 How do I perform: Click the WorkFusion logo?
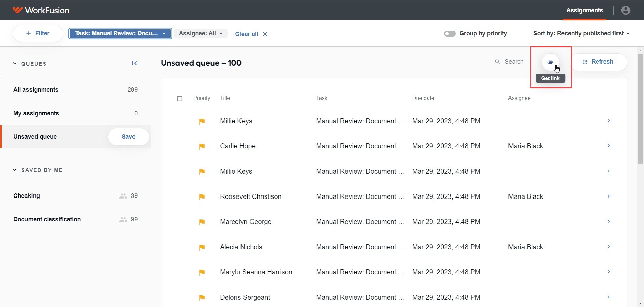[x=41, y=10]
